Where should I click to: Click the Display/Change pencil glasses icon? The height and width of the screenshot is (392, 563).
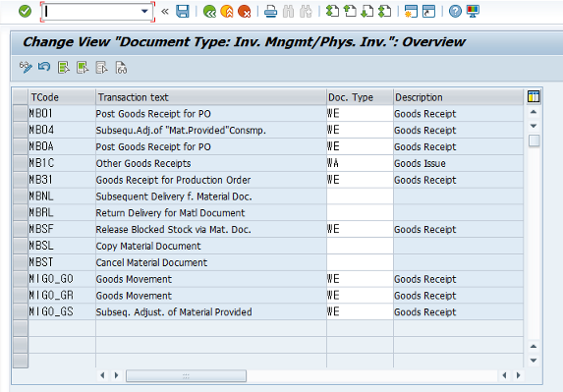pos(26,67)
